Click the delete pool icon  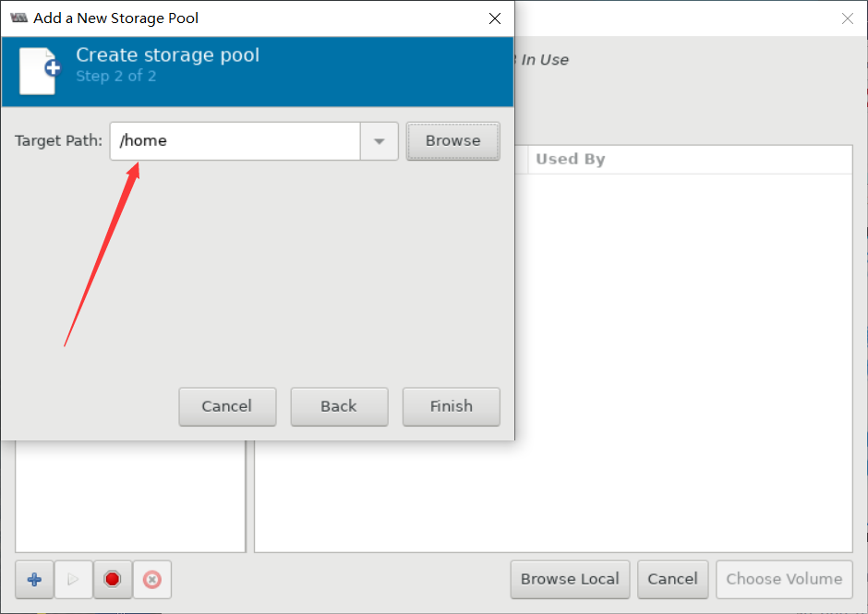(x=151, y=580)
